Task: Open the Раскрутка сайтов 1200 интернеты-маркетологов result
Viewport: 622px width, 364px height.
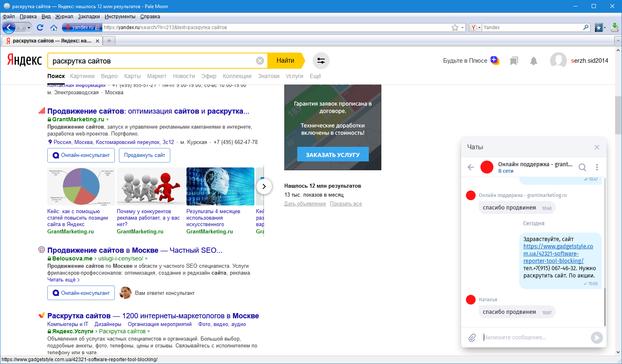Action: [153, 316]
